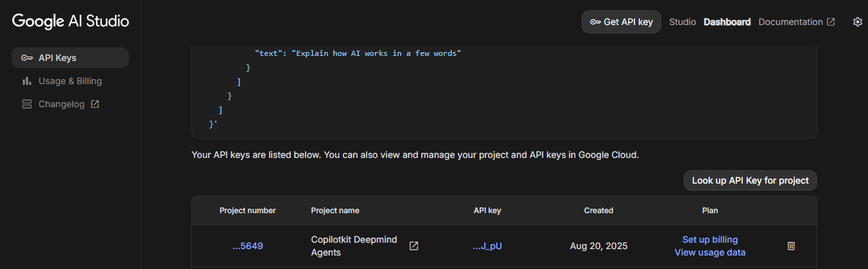Click the "Explain how AI works" code text
The height and width of the screenshot is (269, 868).
[376, 53]
